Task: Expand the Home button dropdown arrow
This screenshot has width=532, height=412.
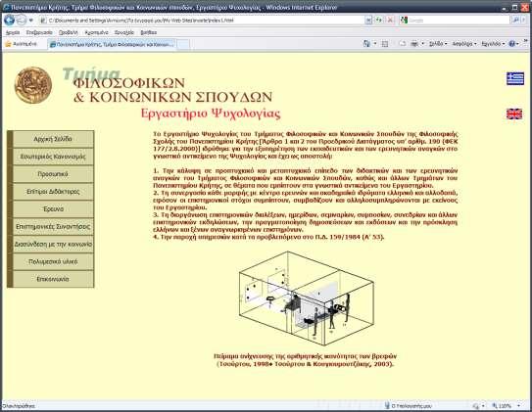Action: [x=375, y=44]
